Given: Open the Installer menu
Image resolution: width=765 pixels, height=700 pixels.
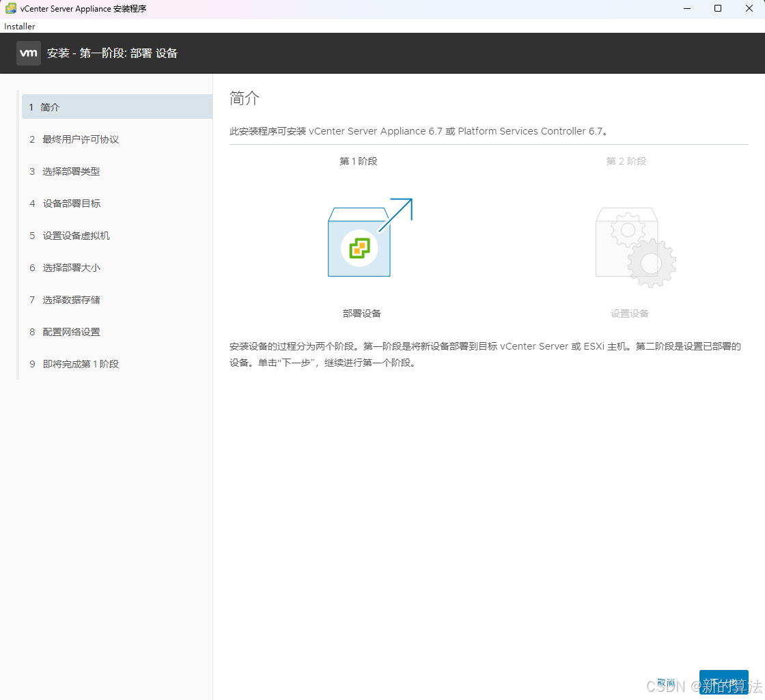Looking at the screenshot, I should click(x=20, y=27).
